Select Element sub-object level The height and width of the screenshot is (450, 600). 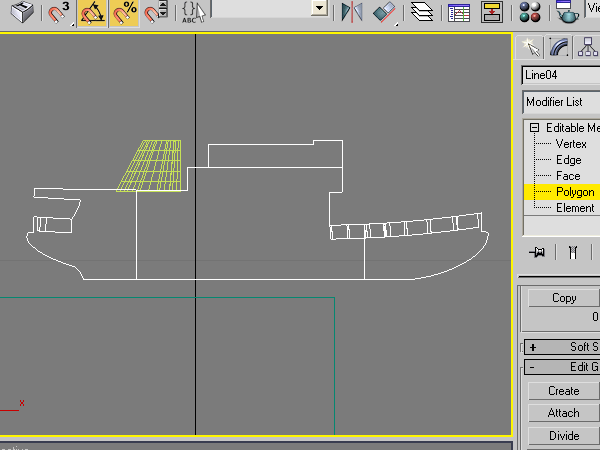pos(575,208)
